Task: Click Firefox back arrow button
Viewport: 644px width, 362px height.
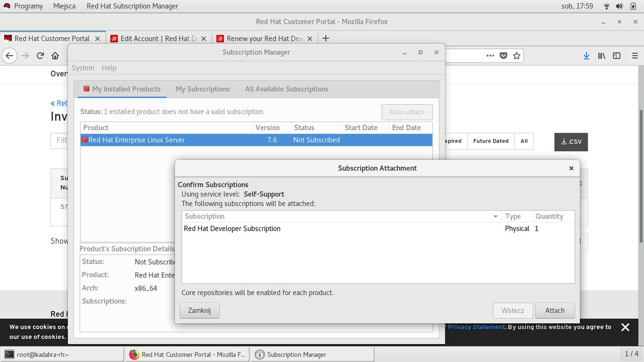Action: (x=10, y=56)
